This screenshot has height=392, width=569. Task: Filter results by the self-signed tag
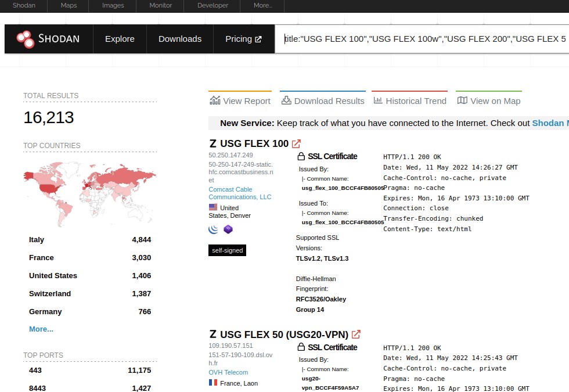(x=228, y=250)
